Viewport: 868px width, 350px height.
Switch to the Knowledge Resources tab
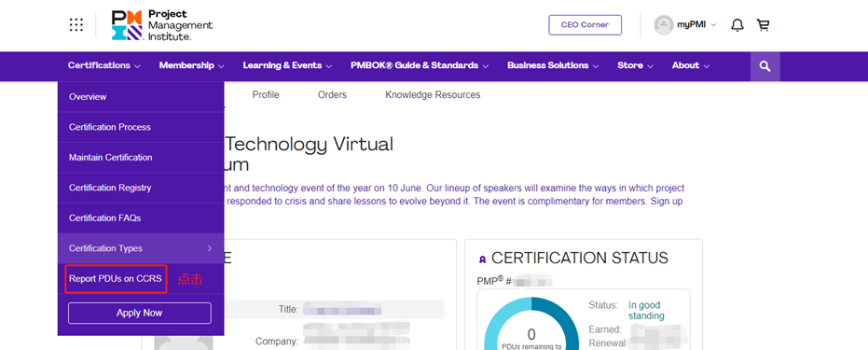(433, 94)
